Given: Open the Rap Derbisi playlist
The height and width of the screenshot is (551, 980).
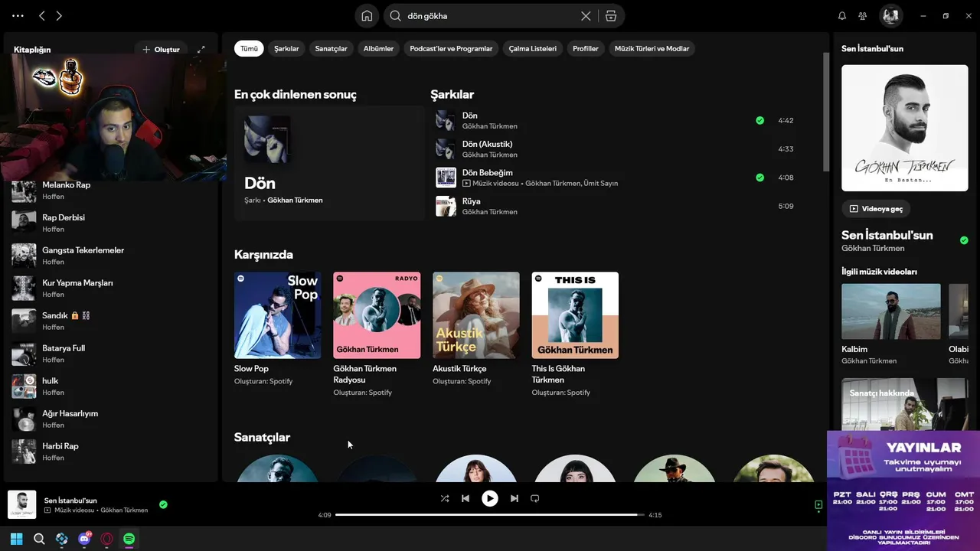Looking at the screenshot, I should pyautogui.click(x=111, y=223).
